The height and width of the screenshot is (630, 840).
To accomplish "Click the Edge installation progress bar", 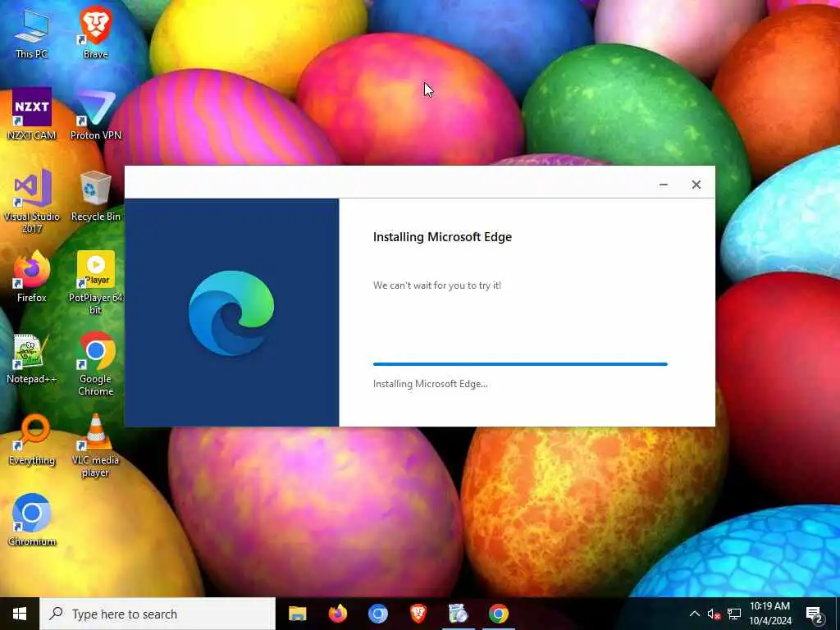I will click(520, 364).
